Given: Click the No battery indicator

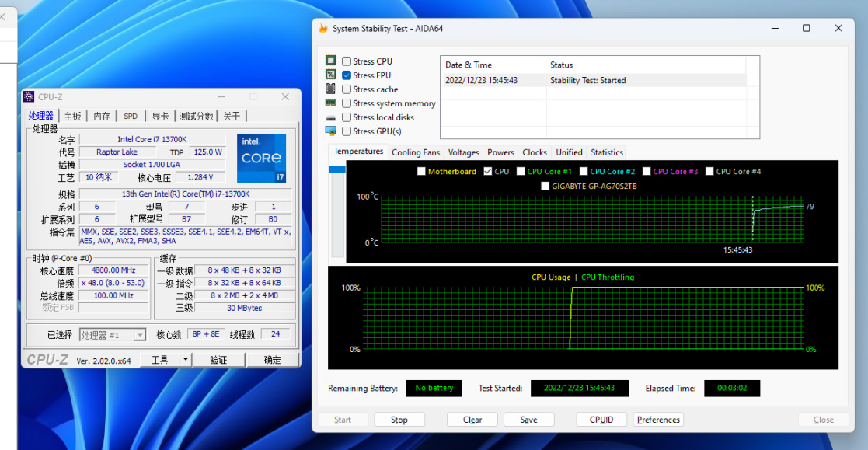Looking at the screenshot, I should click(x=434, y=388).
